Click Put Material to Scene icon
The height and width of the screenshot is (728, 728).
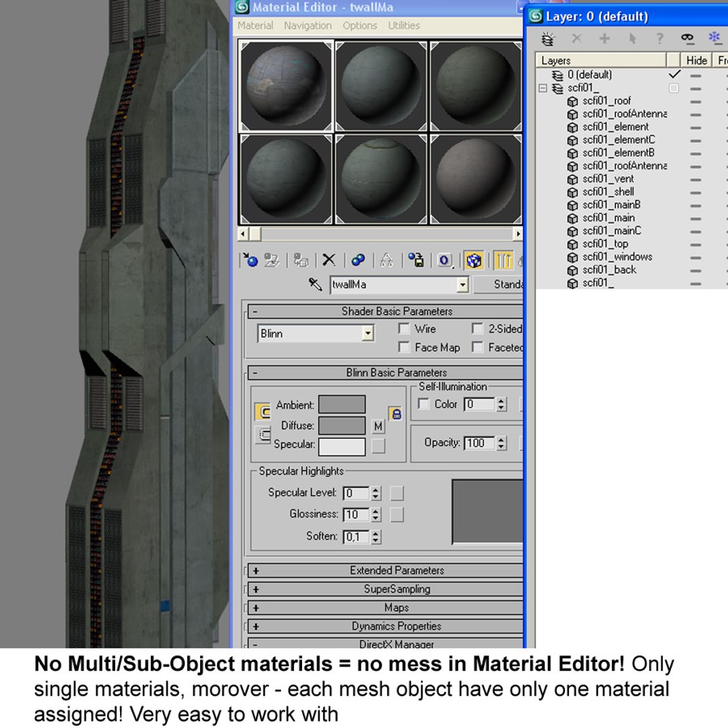[x=272, y=260]
